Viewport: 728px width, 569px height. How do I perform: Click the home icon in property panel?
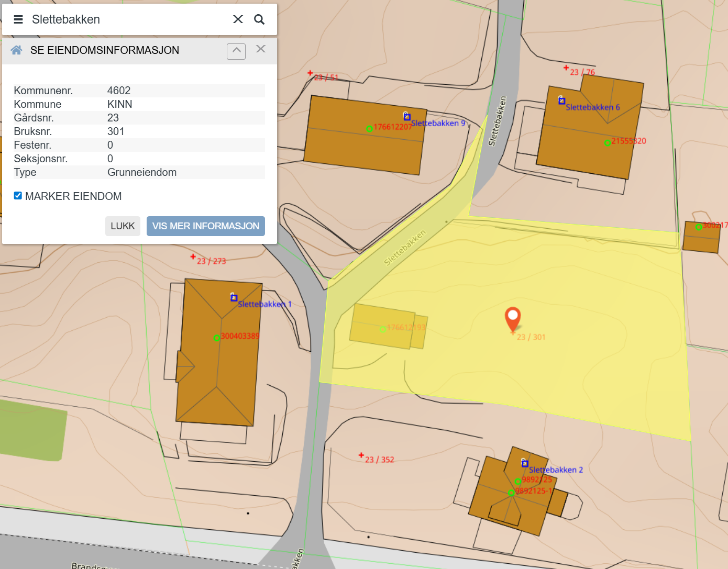(x=16, y=50)
